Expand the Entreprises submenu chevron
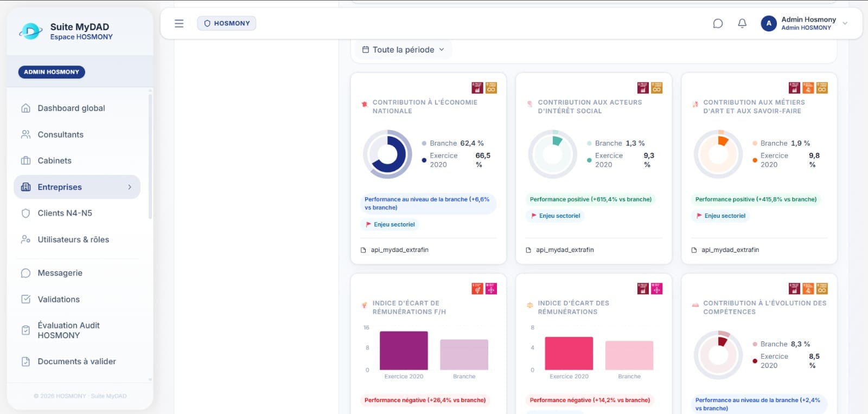This screenshot has height=414, width=868. pos(130,187)
